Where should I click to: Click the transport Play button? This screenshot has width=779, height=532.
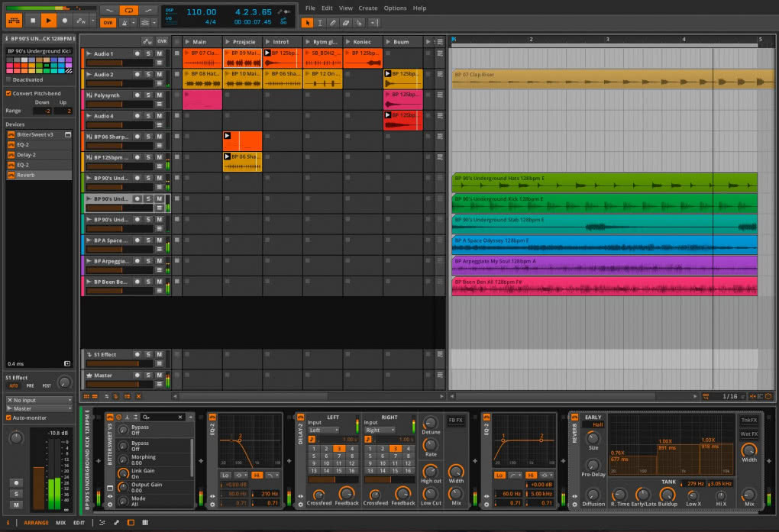(x=48, y=21)
